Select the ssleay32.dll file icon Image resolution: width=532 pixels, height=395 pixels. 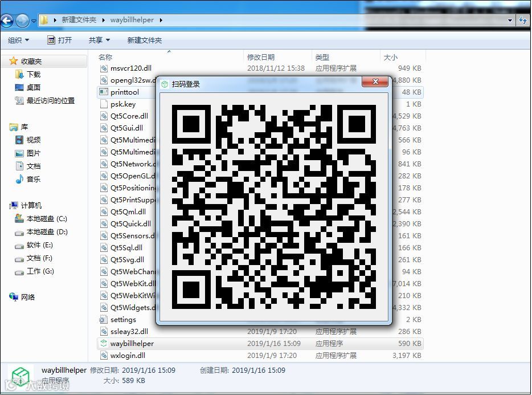tap(104, 332)
